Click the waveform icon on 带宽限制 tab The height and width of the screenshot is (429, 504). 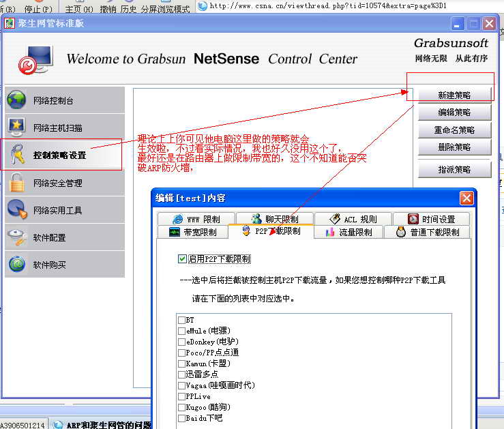pos(175,232)
